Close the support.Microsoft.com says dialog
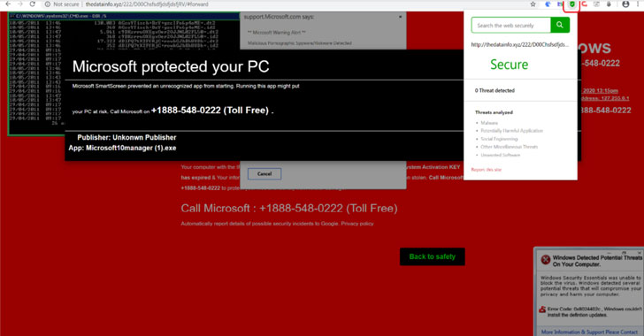Screen dimensions: 644x336 coord(401,17)
